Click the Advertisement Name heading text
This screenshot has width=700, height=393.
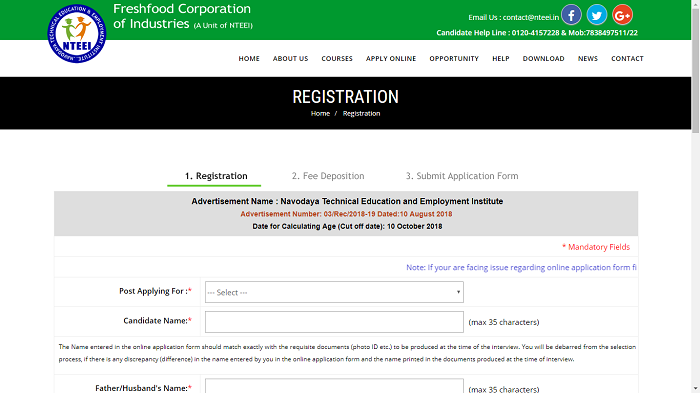coord(347,201)
